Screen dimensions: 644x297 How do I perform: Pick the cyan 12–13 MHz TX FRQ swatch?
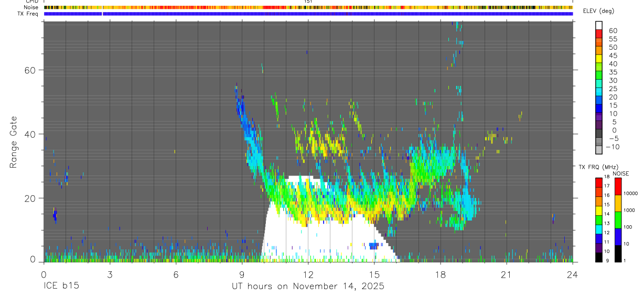599,229
